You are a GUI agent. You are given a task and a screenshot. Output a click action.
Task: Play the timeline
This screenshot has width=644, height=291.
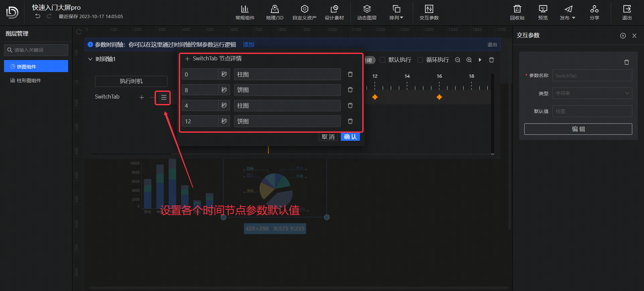(x=480, y=60)
